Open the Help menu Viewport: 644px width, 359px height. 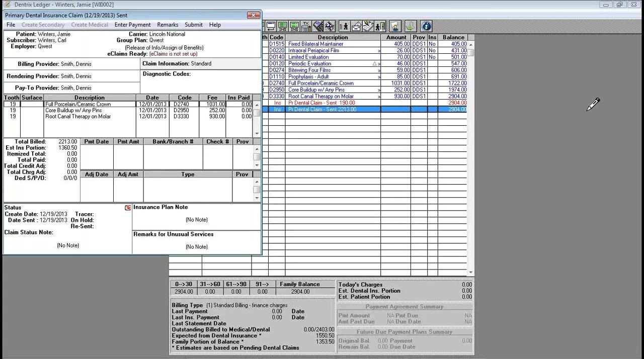pos(215,25)
